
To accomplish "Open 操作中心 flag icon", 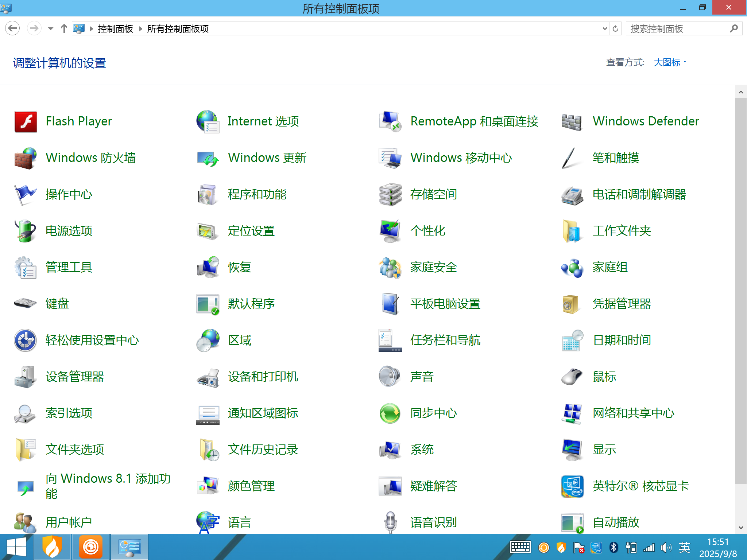I will tap(26, 194).
